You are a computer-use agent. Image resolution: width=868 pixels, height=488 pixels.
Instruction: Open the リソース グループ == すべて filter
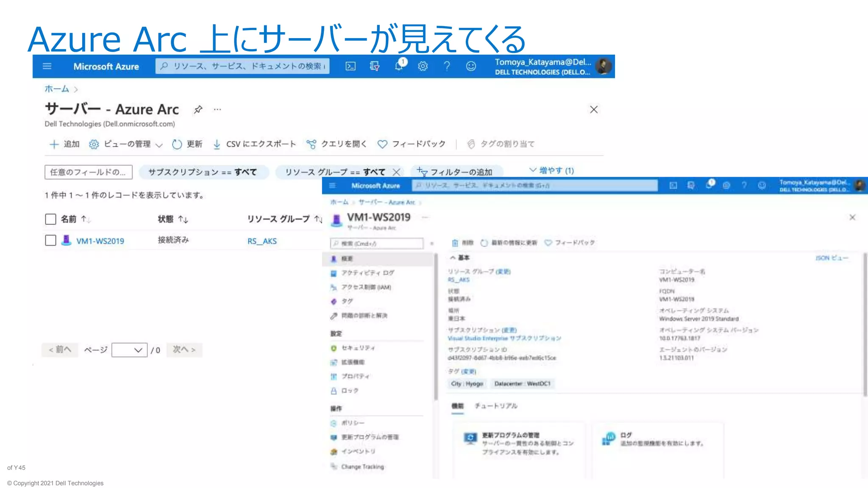coord(335,172)
